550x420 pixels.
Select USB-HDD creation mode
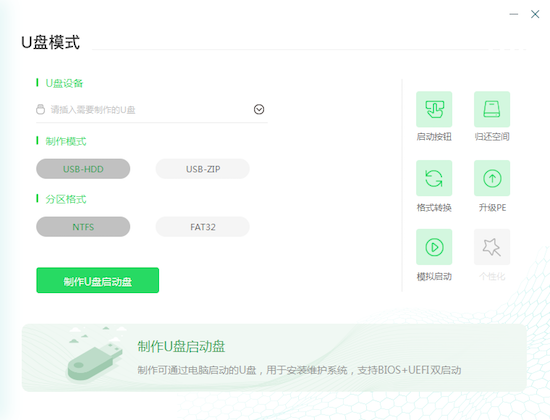(83, 169)
